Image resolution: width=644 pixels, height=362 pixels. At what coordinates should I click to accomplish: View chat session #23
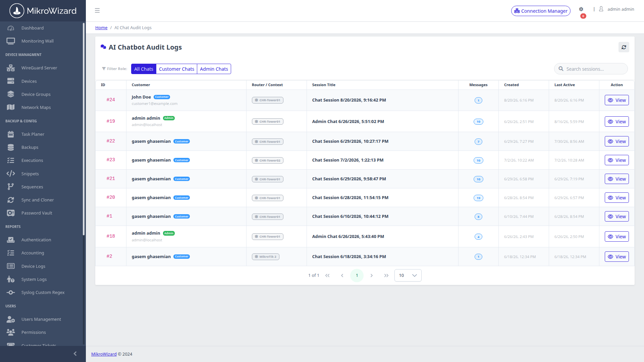click(616, 160)
